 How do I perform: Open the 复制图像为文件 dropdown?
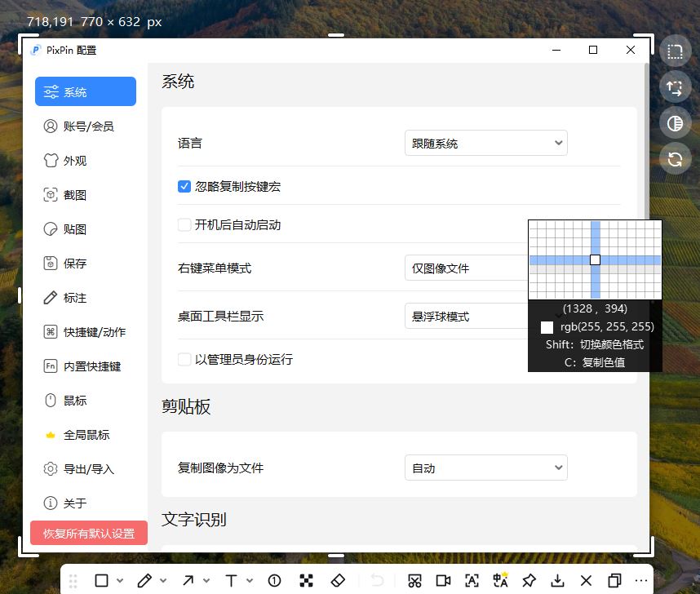coord(485,468)
